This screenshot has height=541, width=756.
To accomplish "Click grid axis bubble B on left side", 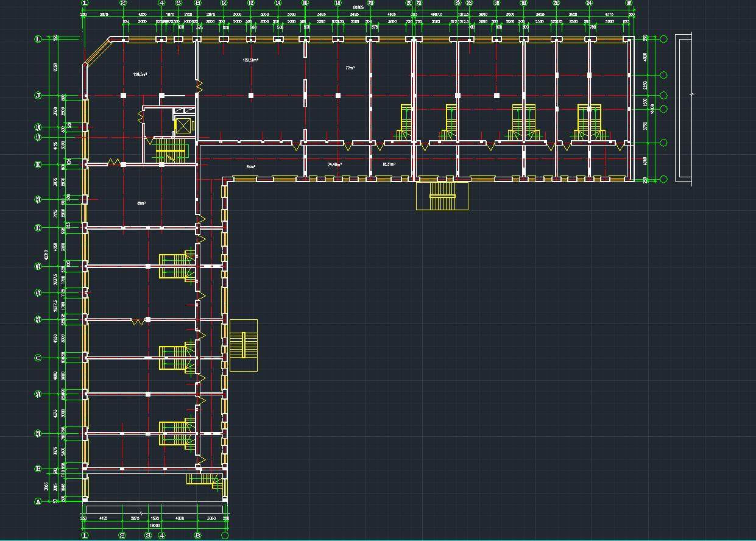I will [x=38, y=469].
